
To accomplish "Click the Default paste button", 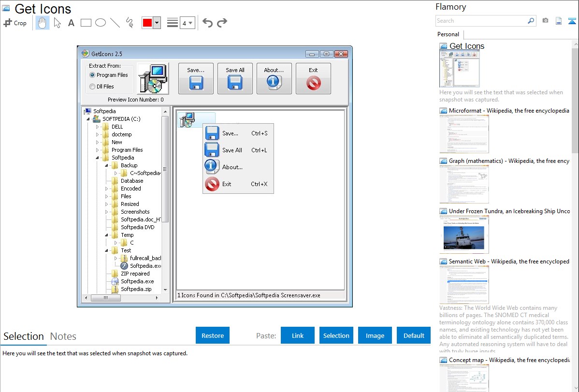I will [414, 335].
